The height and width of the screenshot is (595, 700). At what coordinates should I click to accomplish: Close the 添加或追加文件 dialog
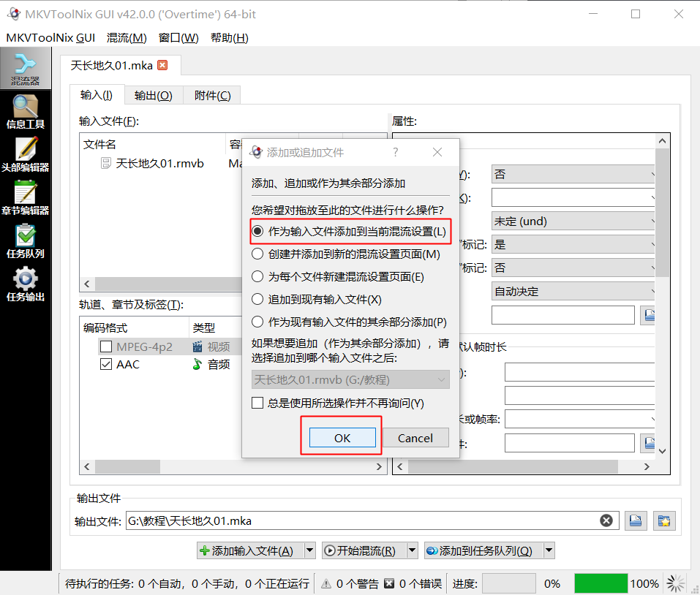click(437, 152)
